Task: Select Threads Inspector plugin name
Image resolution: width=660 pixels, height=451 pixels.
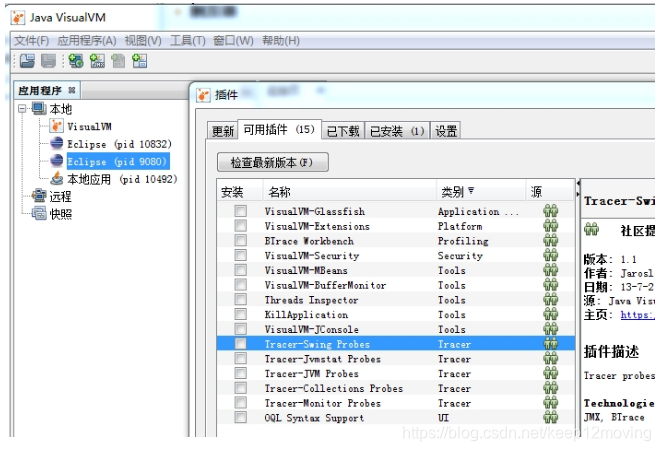Action: 311,300
